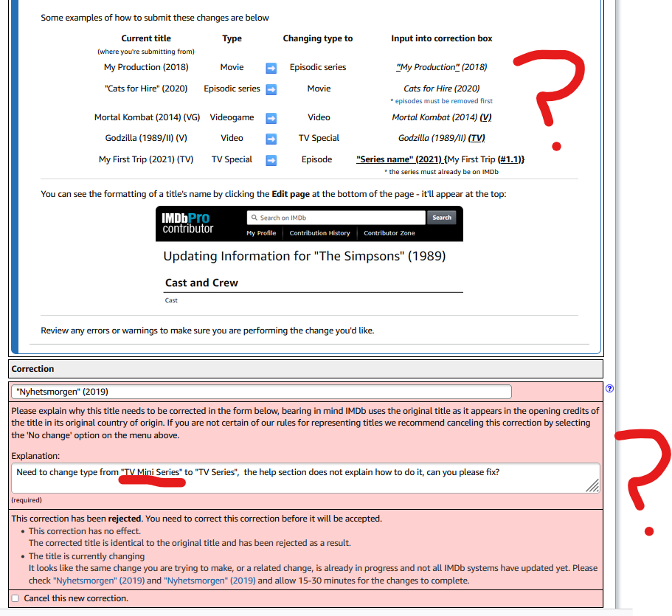Viewport: 672px width, 616px height.
Task: Focus the correction title field containing Nyhetsmorgen
Action: tap(261, 392)
